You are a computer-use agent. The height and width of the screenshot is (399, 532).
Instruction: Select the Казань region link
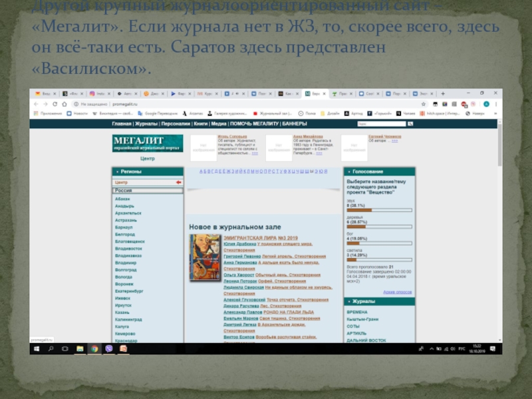click(122, 313)
